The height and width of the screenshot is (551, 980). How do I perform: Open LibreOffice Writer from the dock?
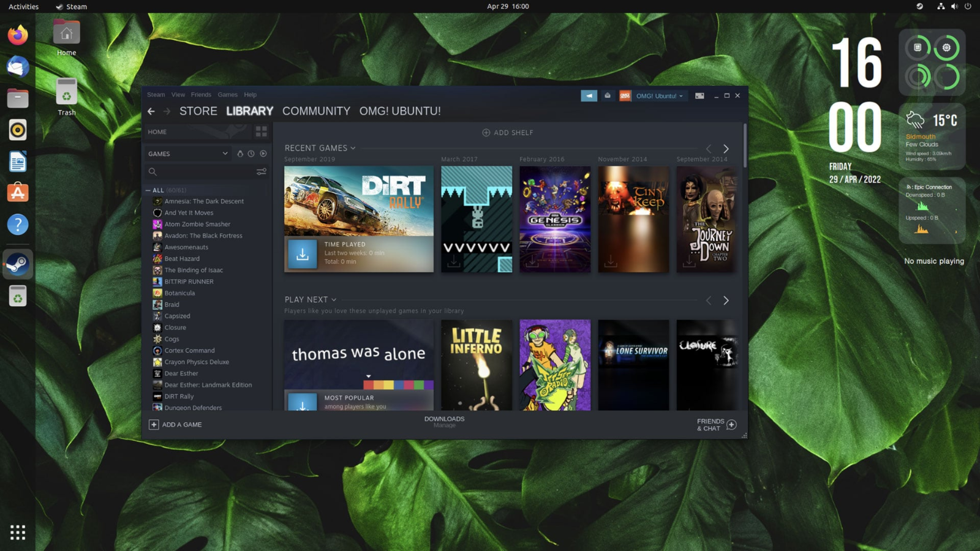coord(18,162)
